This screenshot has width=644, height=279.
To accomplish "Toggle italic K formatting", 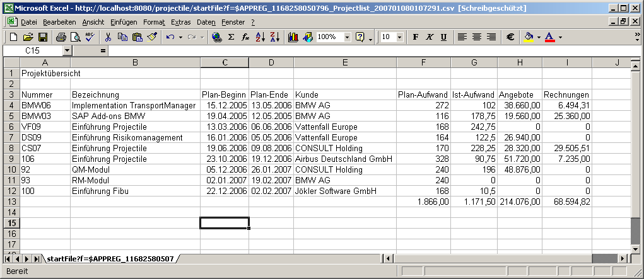I will (x=430, y=37).
